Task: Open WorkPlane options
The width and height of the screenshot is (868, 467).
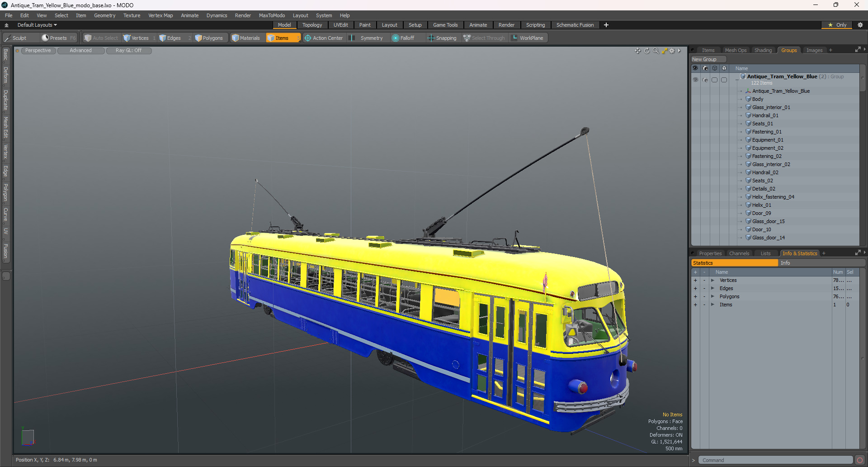Action: pyautogui.click(x=528, y=38)
